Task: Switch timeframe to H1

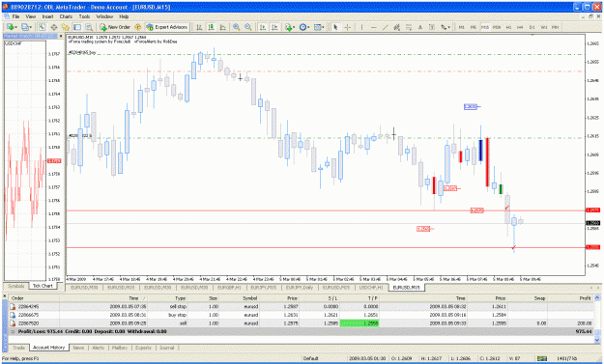Action: [x=508, y=27]
